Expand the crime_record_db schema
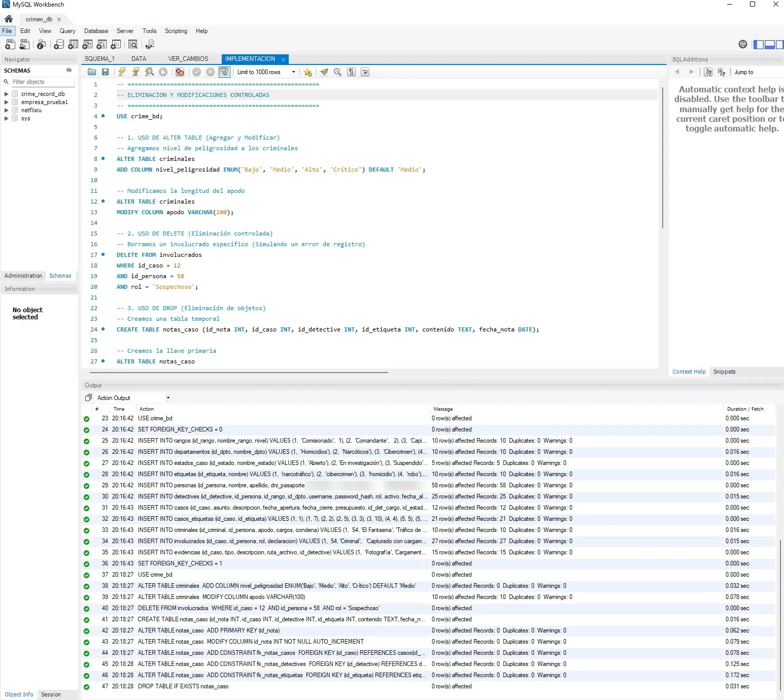 tap(6, 94)
